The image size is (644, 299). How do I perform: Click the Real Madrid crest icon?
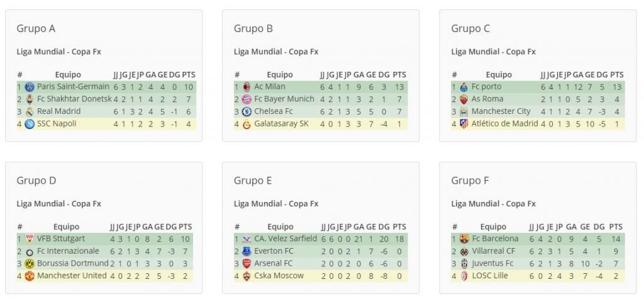(30, 111)
